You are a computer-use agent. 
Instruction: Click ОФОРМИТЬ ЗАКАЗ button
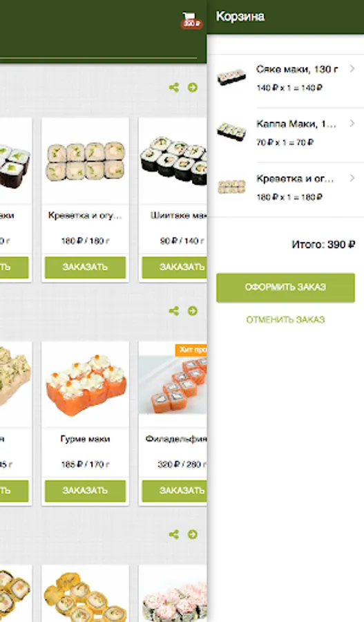point(285,288)
